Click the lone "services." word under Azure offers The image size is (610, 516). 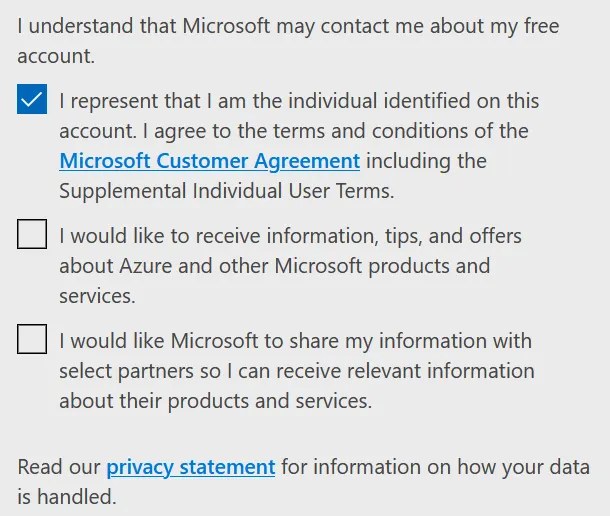(x=97, y=296)
